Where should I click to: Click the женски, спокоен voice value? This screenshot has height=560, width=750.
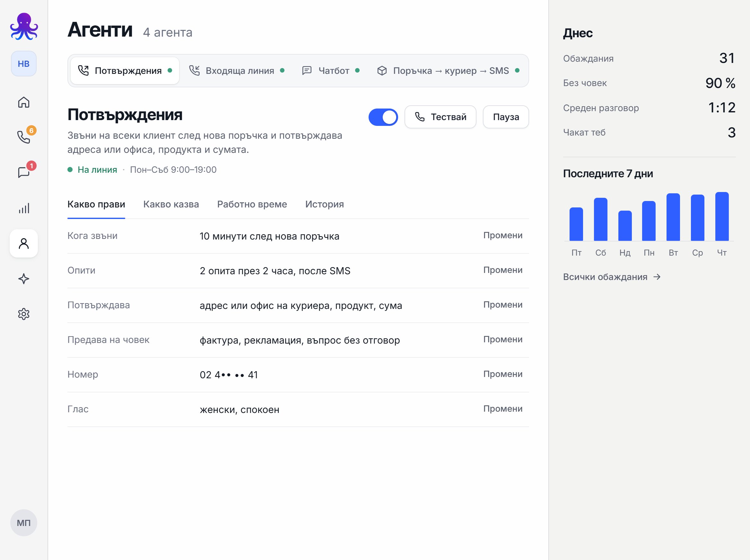pos(240,409)
